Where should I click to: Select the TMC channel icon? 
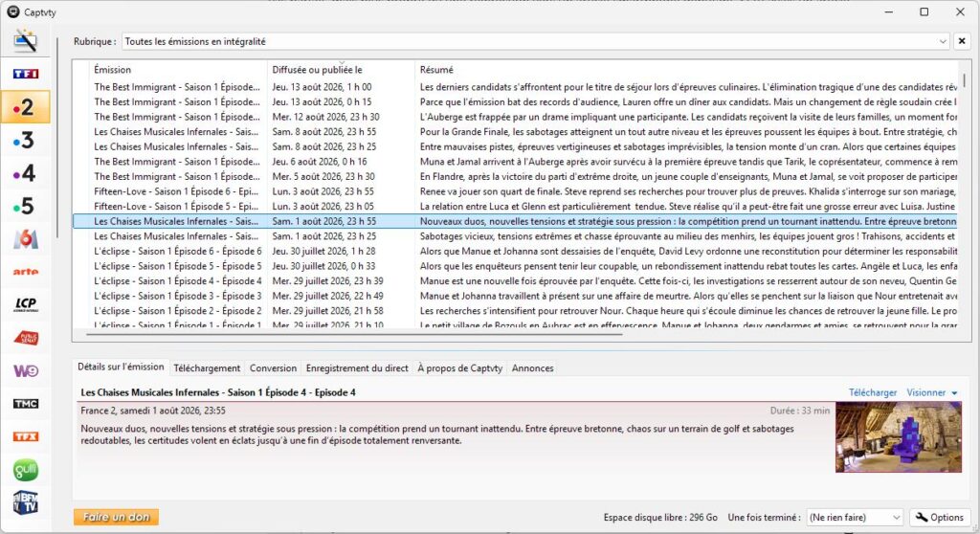[26, 404]
